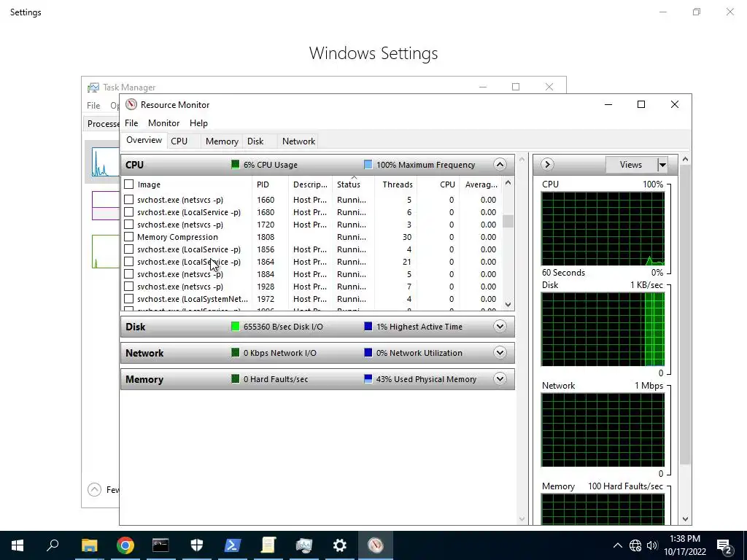Screen dimensions: 747x560
Task: Click the Network I/O green indicator
Action: pyautogui.click(x=235, y=352)
